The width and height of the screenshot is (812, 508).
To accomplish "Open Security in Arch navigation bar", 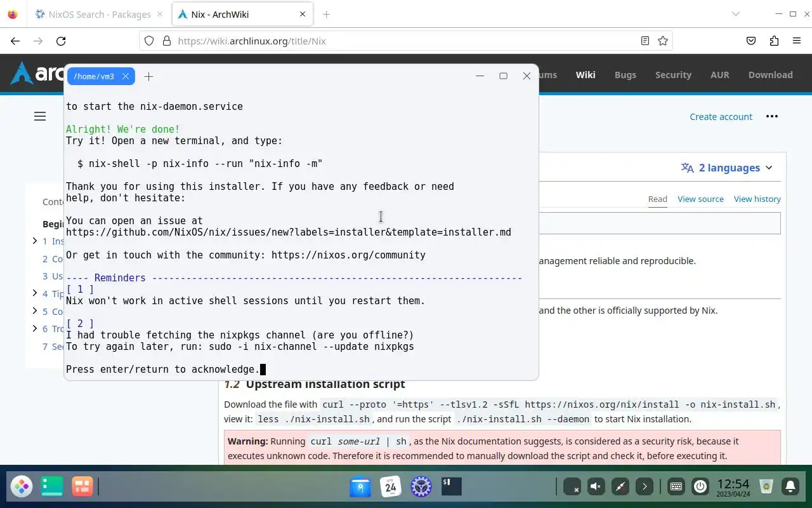I will pos(673,74).
